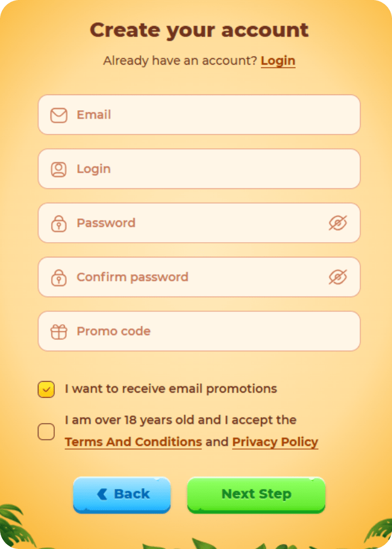Uncheck the email promotions checkbox

pyautogui.click(x=46, y=389)
